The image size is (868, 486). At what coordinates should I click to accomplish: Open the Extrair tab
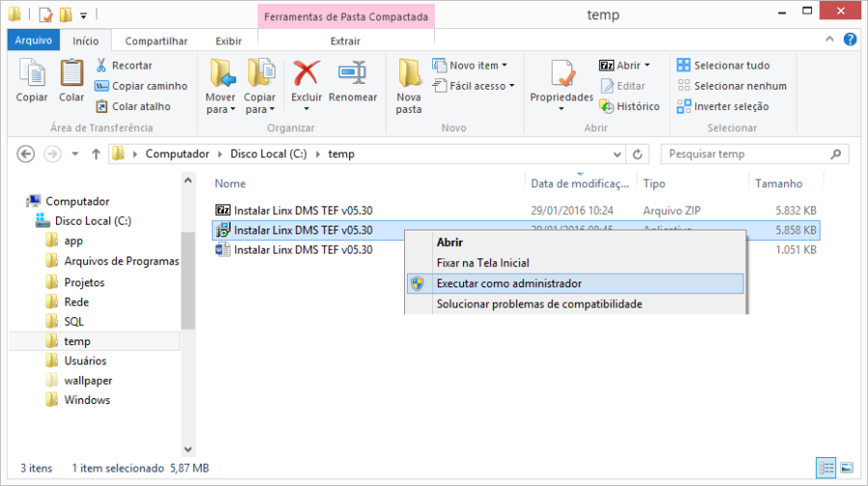(x=345, y=40)
